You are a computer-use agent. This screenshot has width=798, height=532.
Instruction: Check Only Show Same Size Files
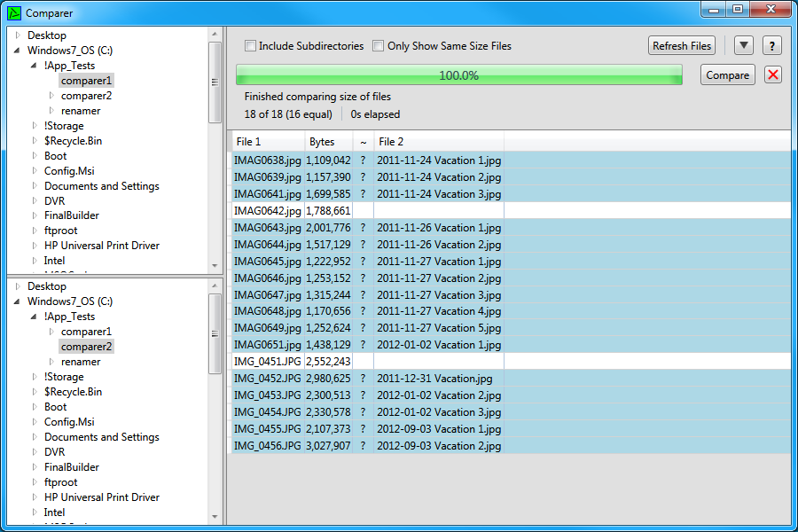click(x=377, y=45)
